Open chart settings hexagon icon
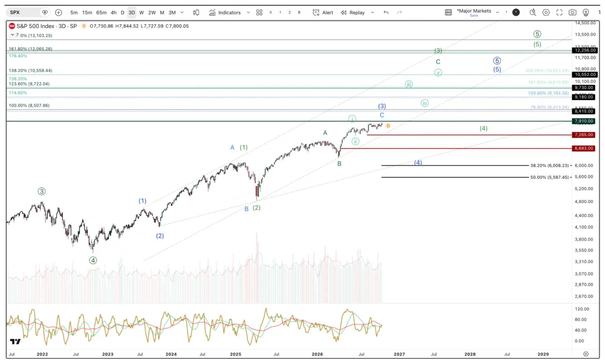The image size is (605, 364). click(x=546, y=12)
